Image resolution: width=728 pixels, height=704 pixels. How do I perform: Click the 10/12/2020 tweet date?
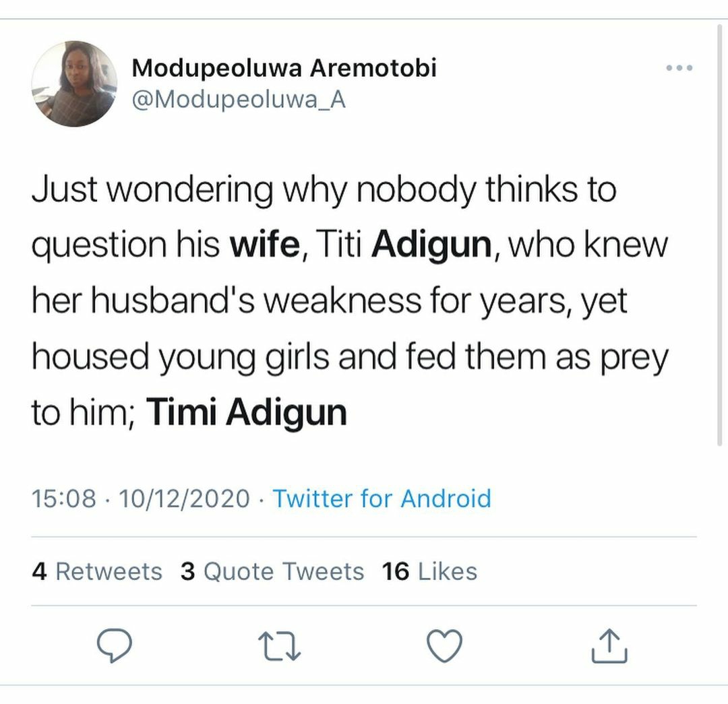point(184,499)
